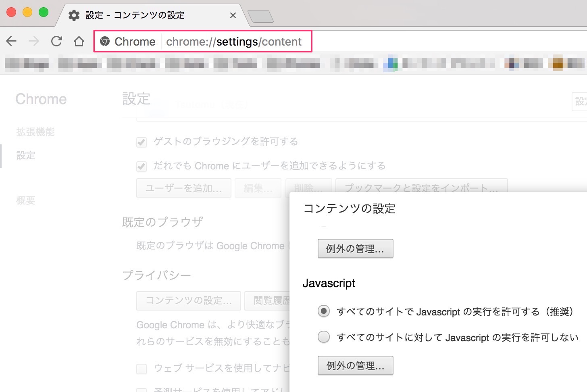
Task: Reload the settings page
Action: [x=57, y=41]
